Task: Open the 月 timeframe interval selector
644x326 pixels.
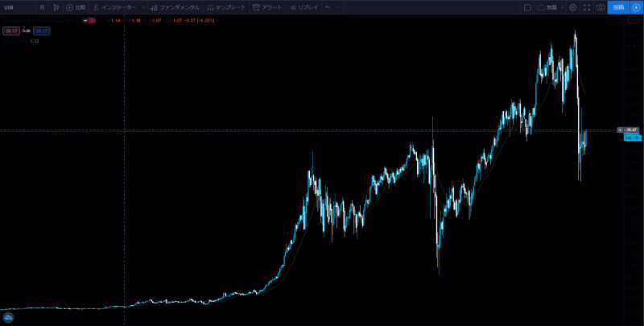Action: tap(42, 7)
